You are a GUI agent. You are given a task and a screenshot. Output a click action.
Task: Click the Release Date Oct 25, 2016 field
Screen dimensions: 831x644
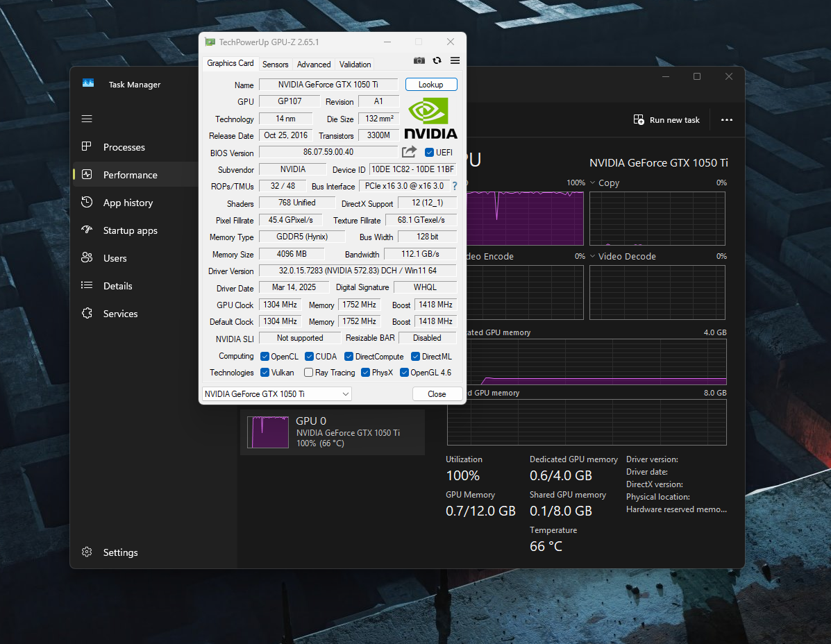(285, 135)
